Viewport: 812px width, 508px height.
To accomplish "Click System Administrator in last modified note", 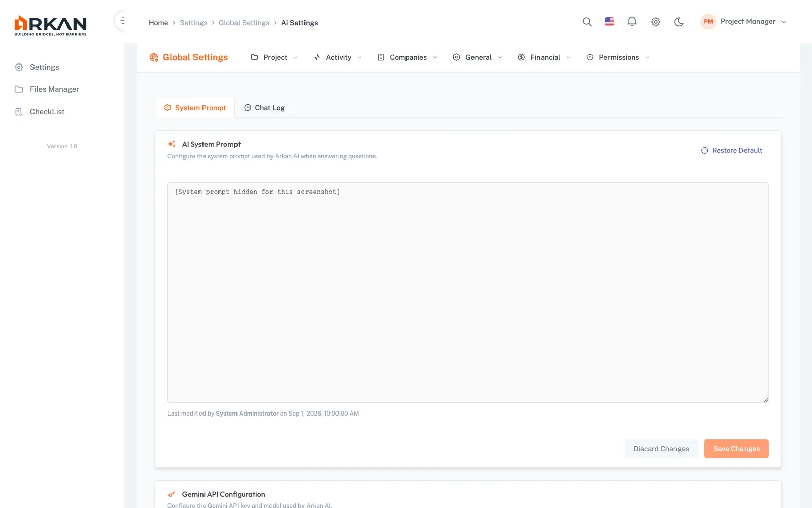I will click(x=247, y=414).
